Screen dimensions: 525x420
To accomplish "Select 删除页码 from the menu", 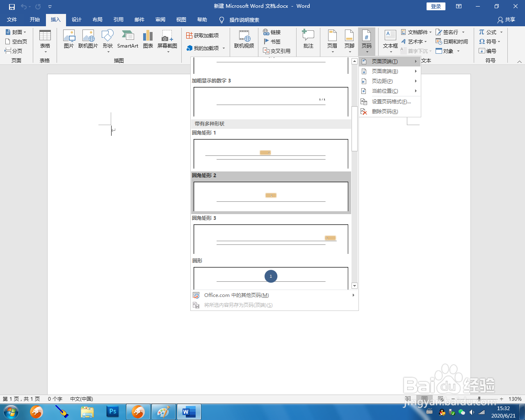I will pos(384,111).
